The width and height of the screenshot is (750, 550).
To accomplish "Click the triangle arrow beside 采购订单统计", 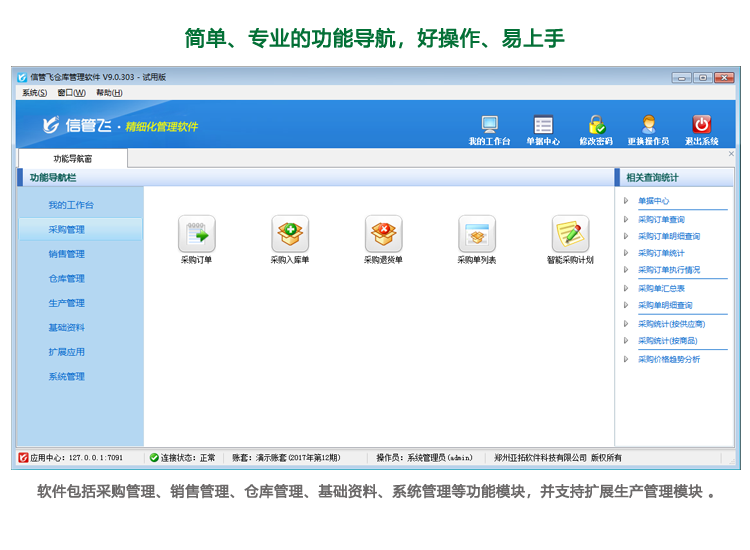I will click(626, 253).
